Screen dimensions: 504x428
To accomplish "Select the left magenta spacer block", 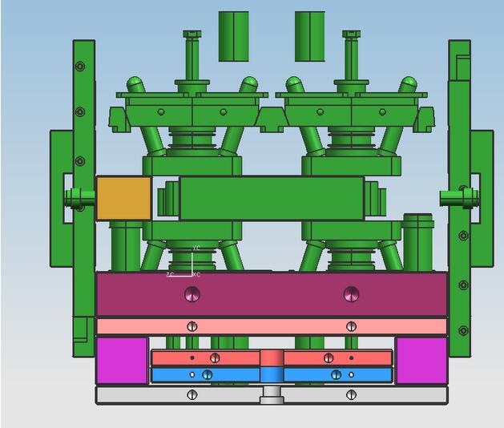I will [x=122, y=361].
